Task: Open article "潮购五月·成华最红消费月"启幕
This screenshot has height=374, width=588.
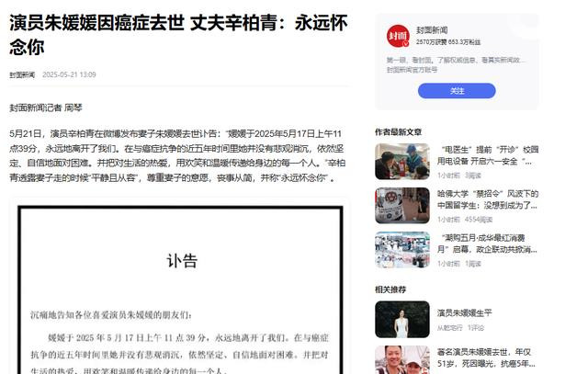Action: coord(487,244)
